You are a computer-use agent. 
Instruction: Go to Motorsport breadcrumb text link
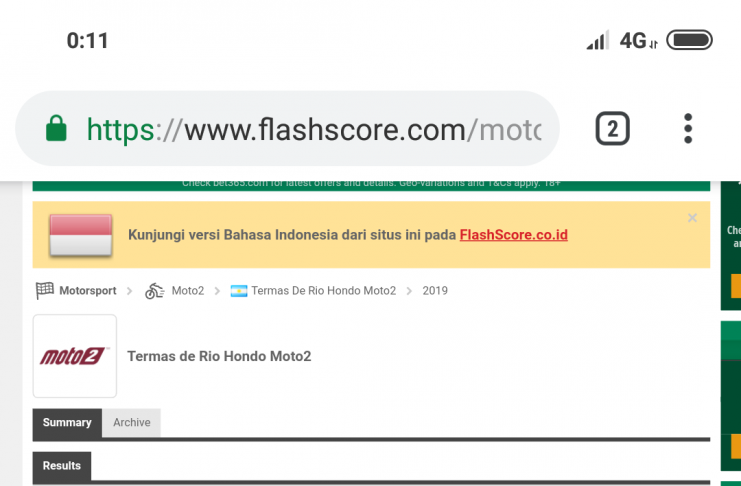88,291
